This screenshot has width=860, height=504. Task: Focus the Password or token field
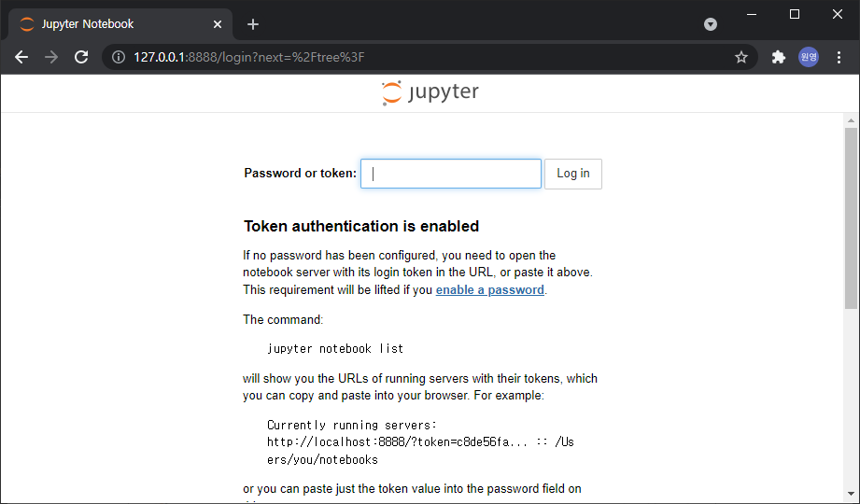tap(451, 174)
